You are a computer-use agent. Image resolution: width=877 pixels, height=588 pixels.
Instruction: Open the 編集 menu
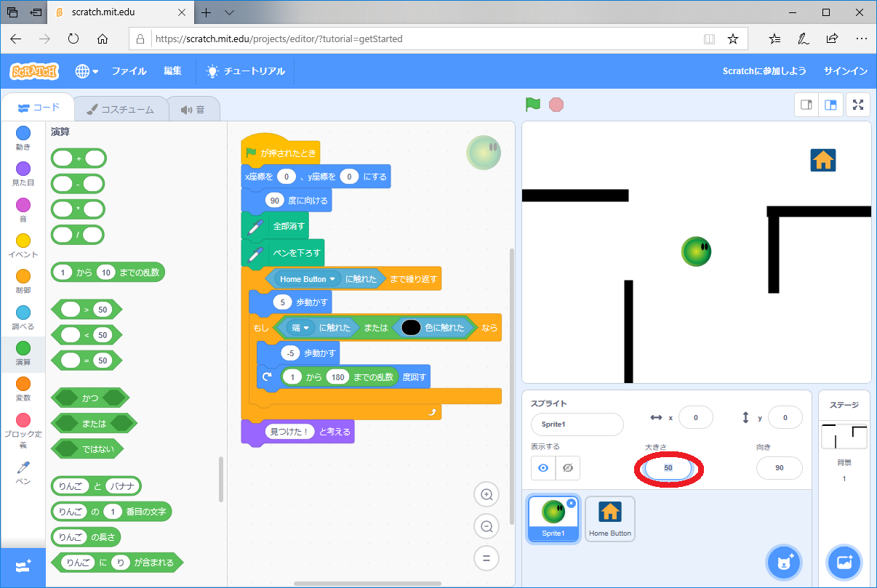click(172, 71)
